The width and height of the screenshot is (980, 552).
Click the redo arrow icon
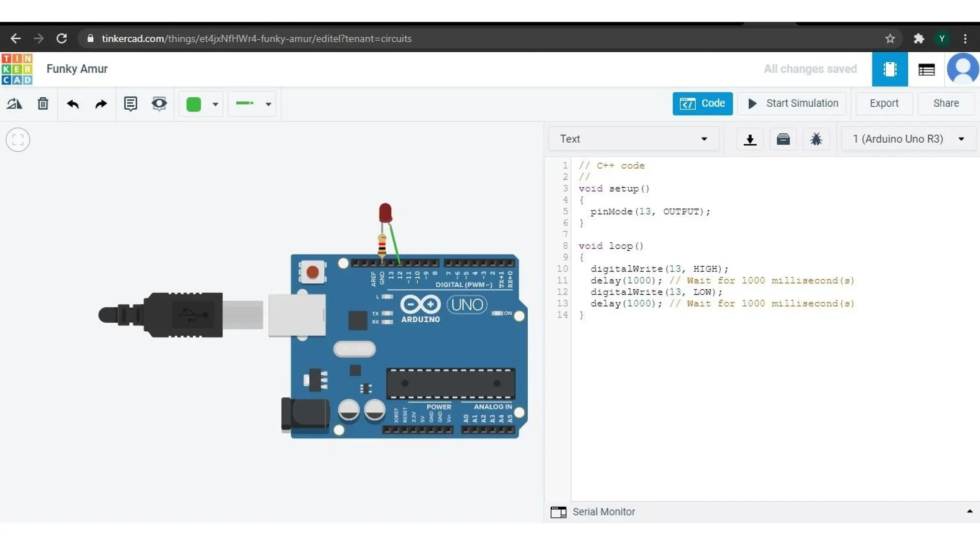101,103
